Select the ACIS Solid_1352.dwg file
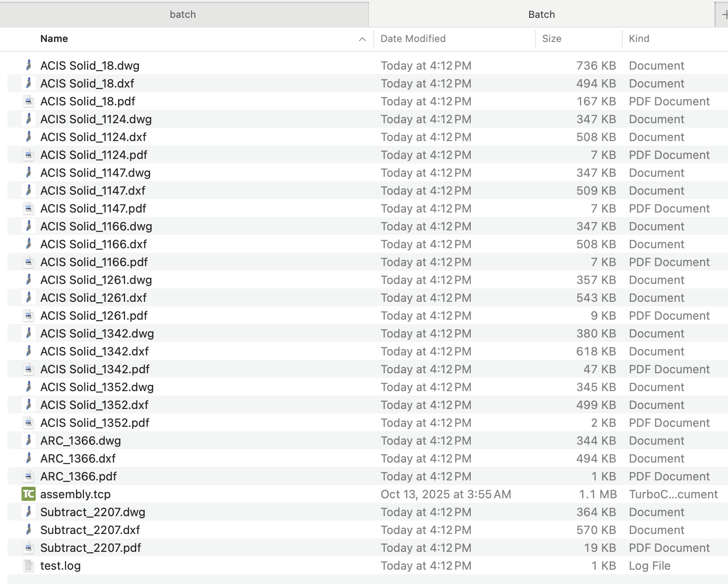This screenshot has height=584, width=728. pyautogui.click(x=97, y=387)
